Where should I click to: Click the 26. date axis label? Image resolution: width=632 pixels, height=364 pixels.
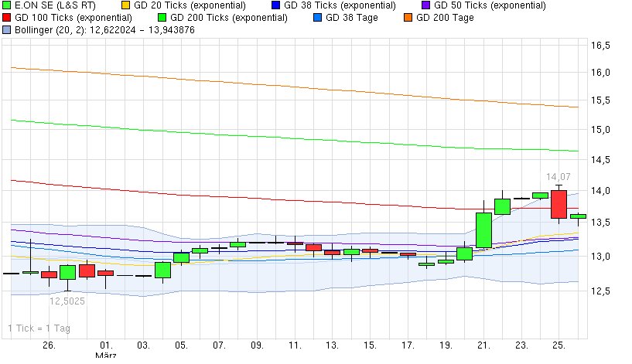50,345
